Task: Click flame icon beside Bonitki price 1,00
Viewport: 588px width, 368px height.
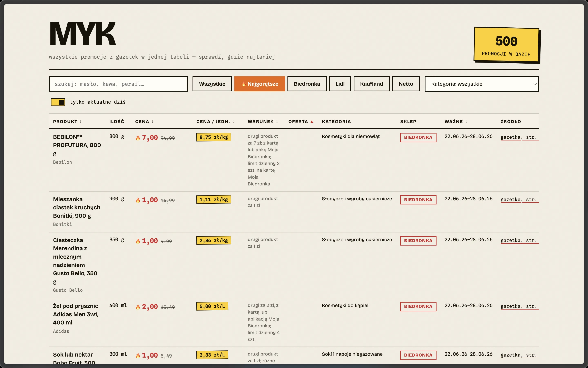Action: [x=138, y=200]
